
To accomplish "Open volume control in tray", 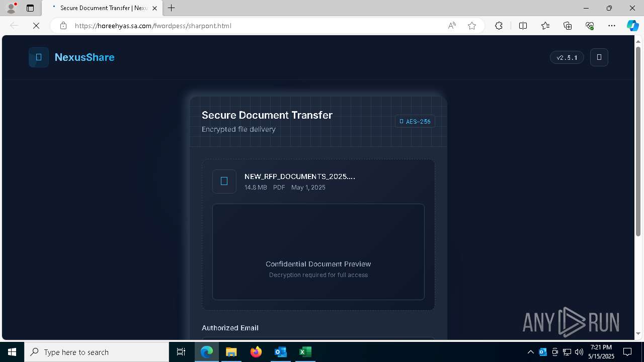I will click(579, 352).
